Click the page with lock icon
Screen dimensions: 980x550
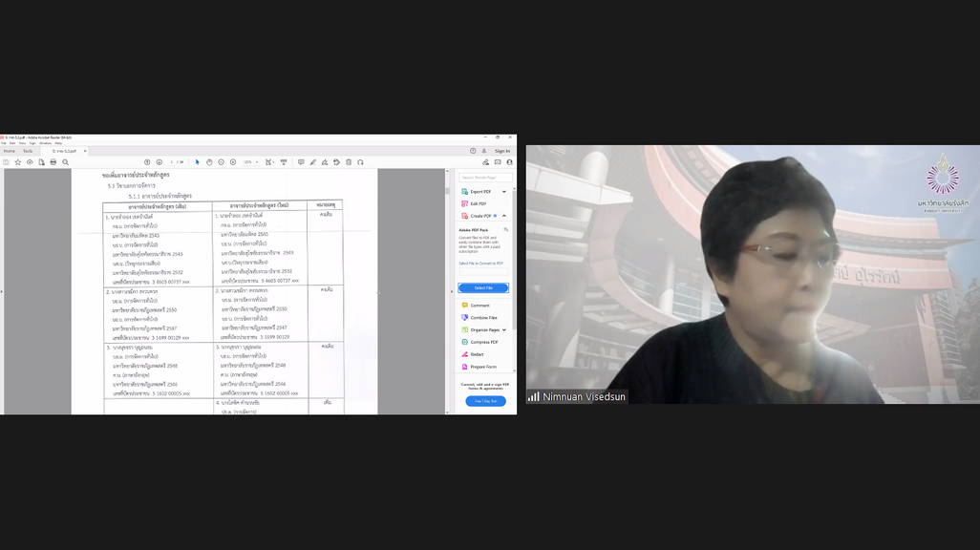click(41, 162)
